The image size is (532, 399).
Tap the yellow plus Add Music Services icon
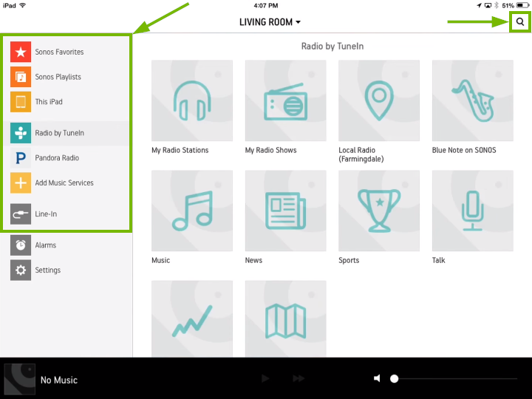click(21, 183)
